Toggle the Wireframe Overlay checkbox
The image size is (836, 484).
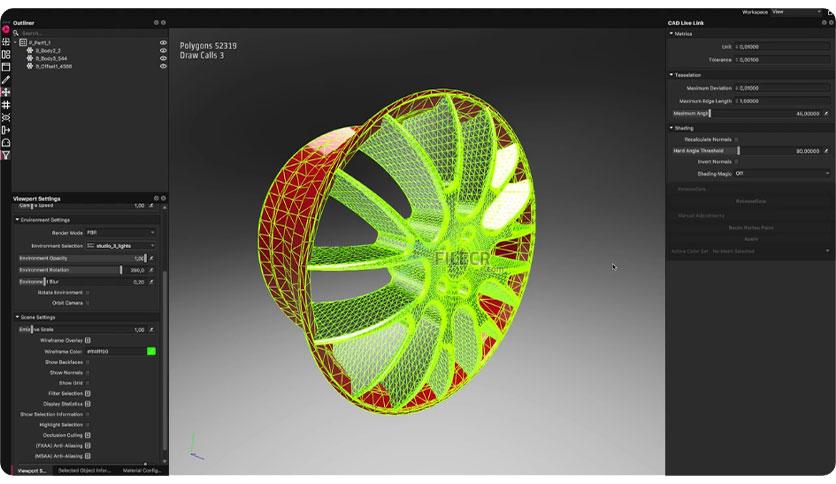click(87, 340)
